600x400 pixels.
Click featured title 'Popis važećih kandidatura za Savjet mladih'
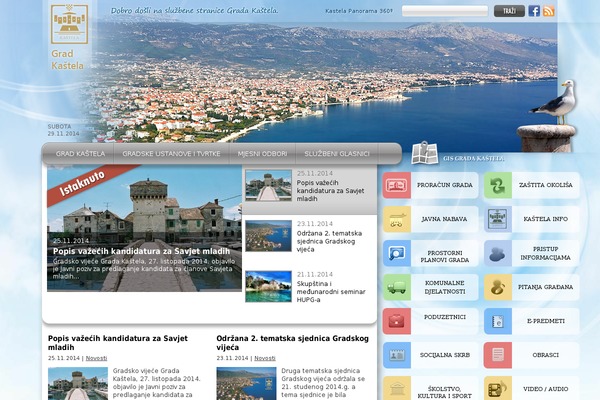click(x=142, y=251)
